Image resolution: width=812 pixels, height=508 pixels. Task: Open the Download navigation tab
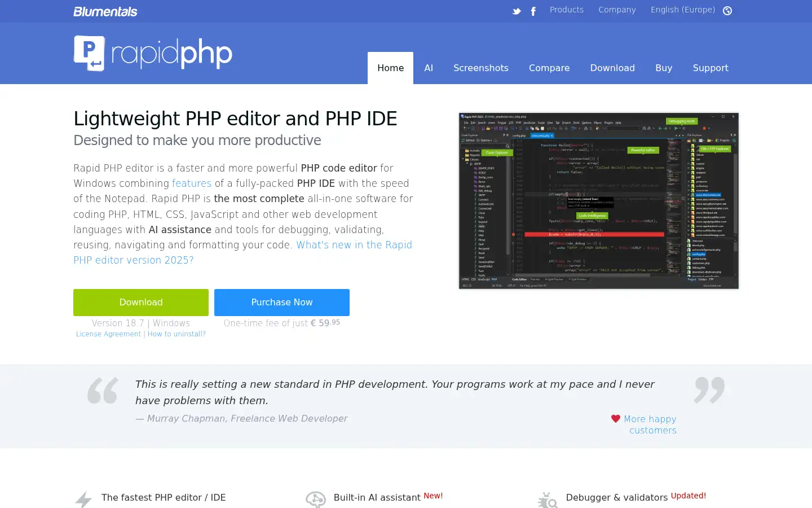tap(612, 68)
